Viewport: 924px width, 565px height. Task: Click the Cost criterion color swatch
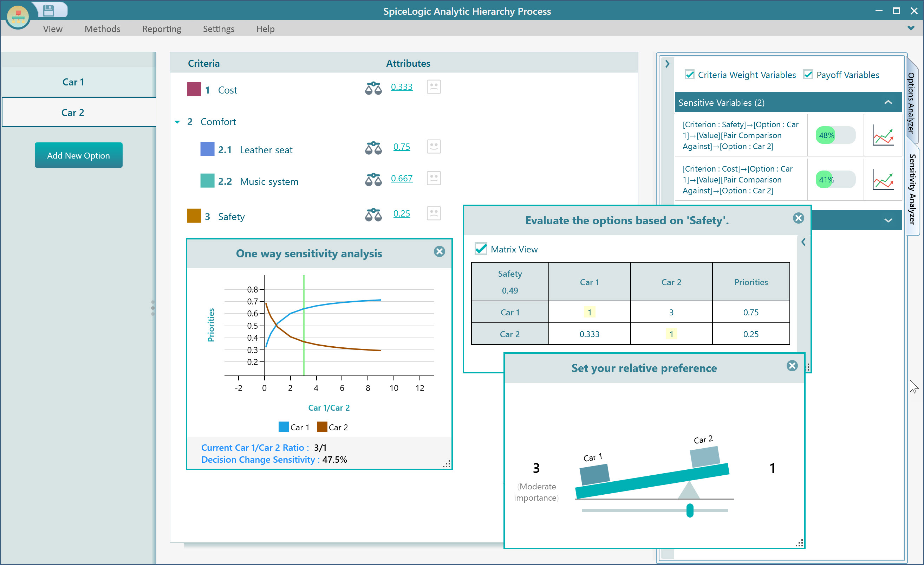[194, 89]
